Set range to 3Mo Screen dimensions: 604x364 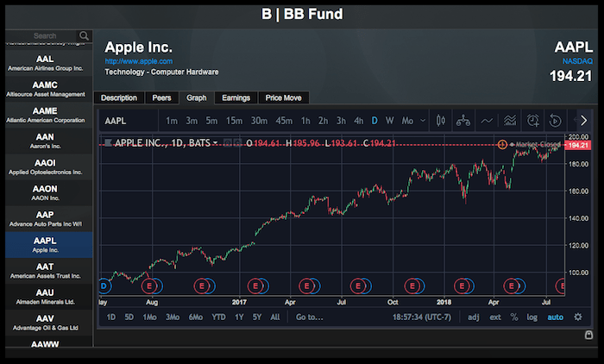pyautogui.click(x=173, y=317)
